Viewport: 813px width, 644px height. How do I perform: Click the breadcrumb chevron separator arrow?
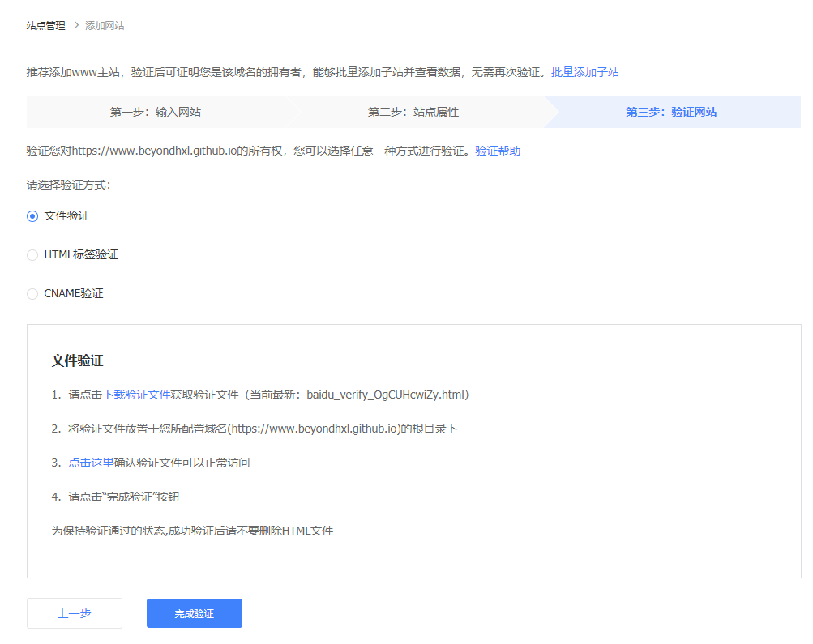(75, 26)
